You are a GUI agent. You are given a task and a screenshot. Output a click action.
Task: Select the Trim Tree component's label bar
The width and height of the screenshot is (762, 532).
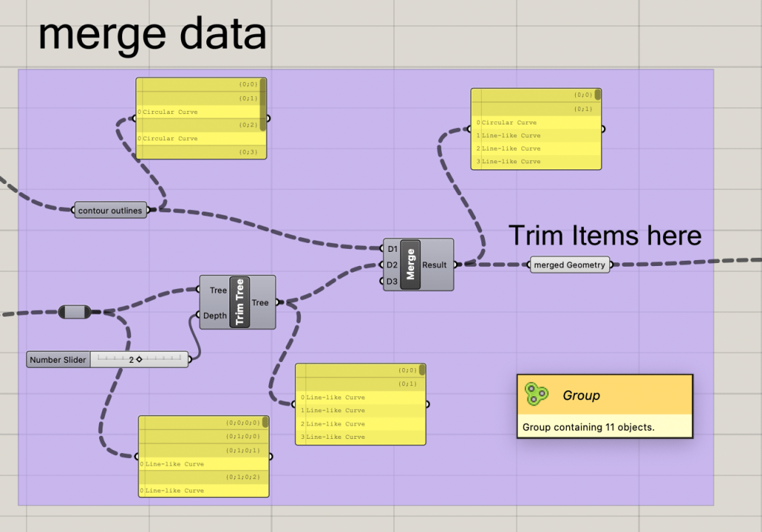pyautogui.click(x=240, y=303)
